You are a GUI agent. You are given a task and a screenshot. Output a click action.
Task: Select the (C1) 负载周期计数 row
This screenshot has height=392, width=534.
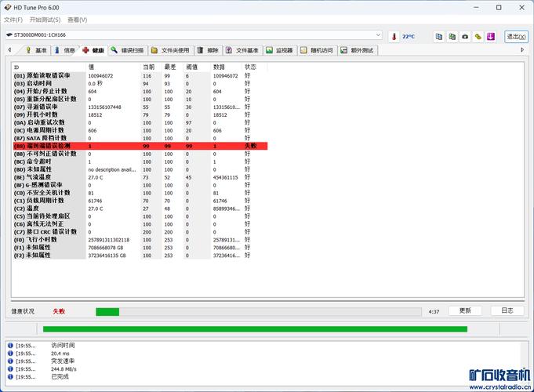click(140, 201)
